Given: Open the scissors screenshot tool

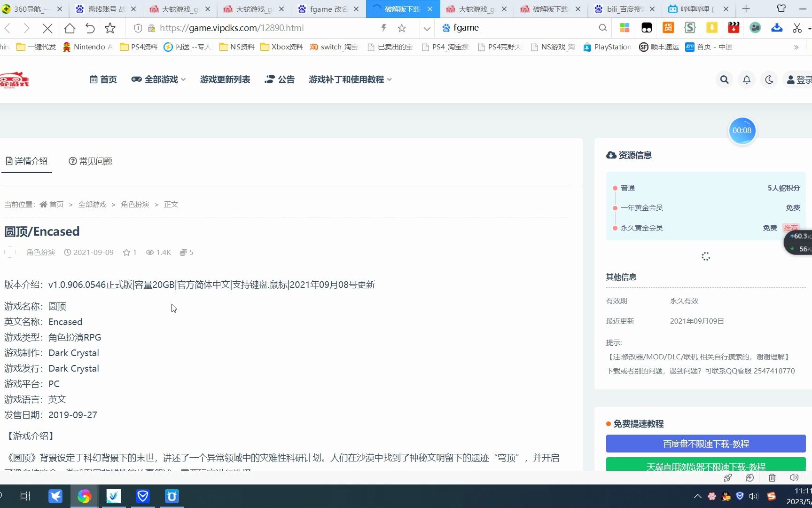Looking at the screenshot, I should [x=797, y=28].
